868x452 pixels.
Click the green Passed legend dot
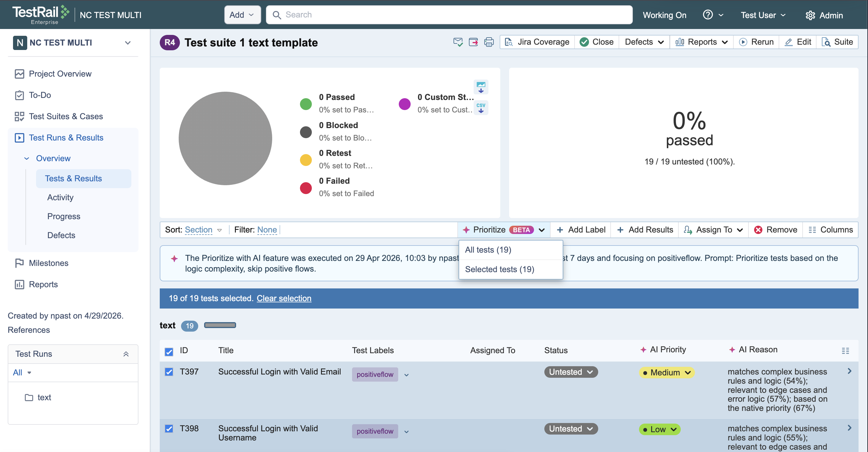tap(306, 104)
